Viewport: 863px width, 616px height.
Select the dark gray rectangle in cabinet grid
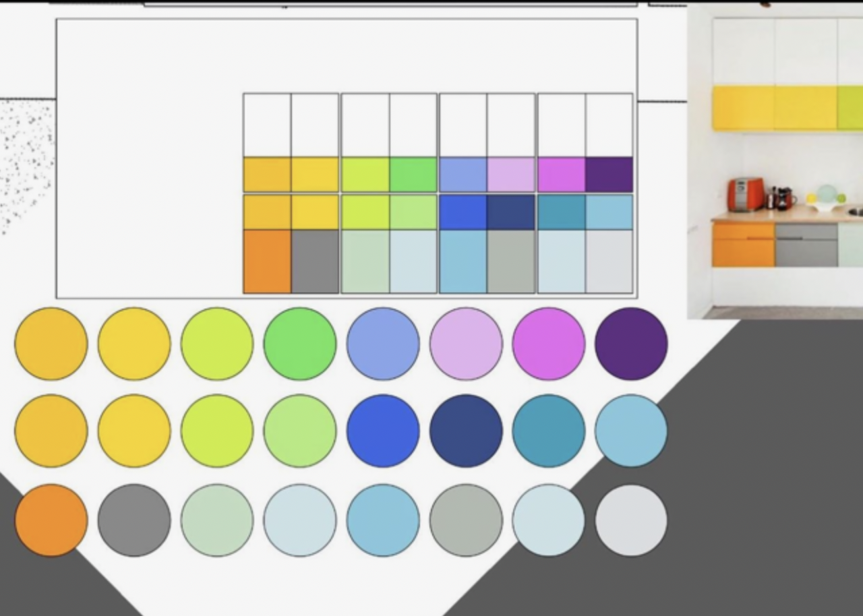(315, 261)
